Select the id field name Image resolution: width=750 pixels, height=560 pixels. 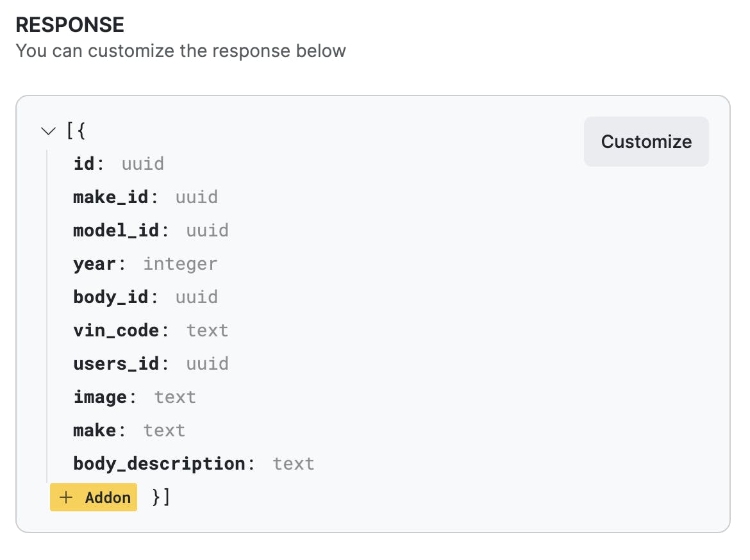coord(84,164)
